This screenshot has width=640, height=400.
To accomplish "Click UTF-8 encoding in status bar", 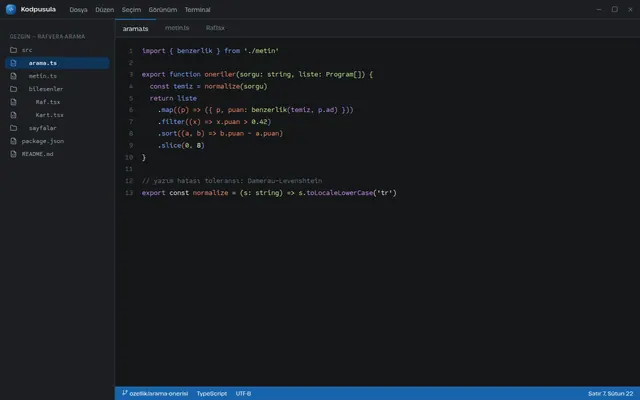I will (x=243, y=393).
